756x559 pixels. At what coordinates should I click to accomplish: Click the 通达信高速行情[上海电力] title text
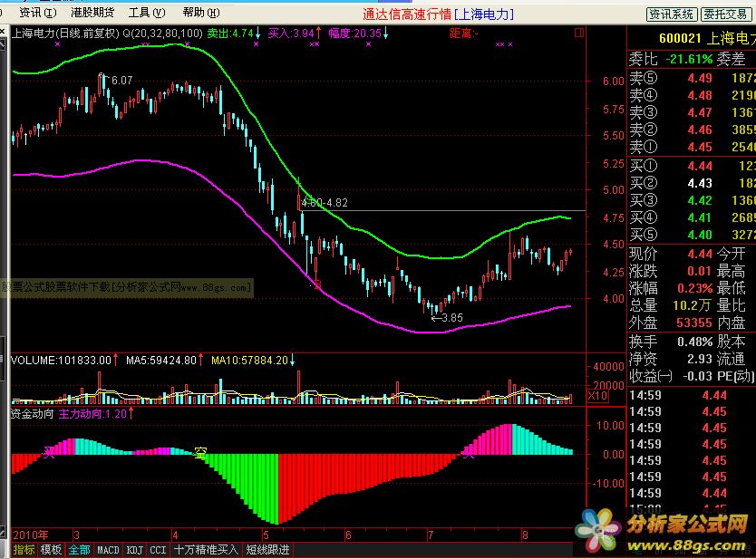pos(438,14)
